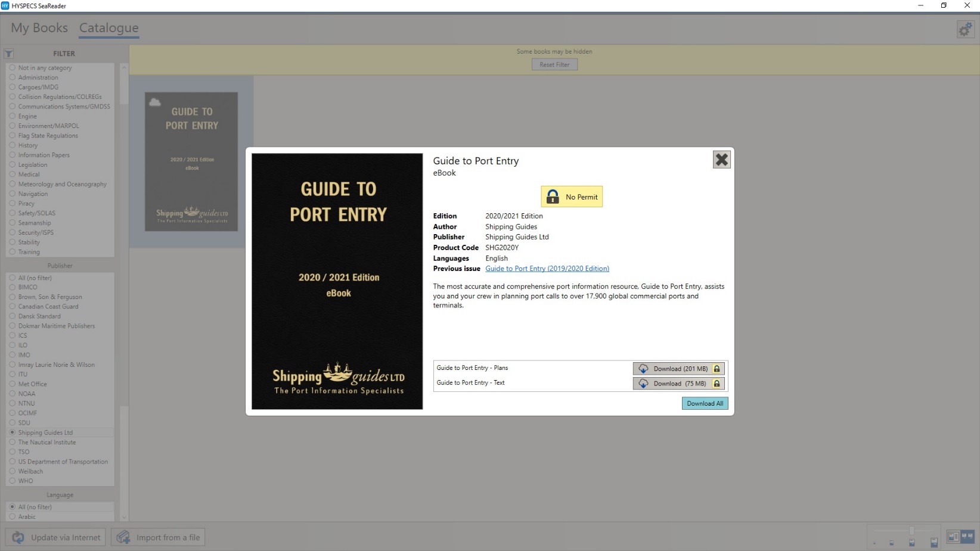Click cloud download icon for Text
This screenshot has width=980, height=551.
(643, 384)
